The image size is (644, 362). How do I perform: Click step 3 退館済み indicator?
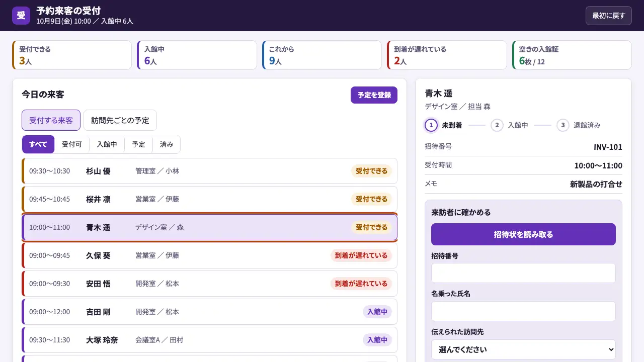[x=579, y=125]
